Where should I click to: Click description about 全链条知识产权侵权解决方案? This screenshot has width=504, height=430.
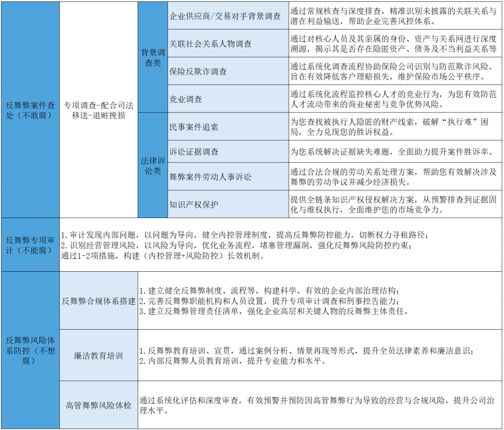[395, 204]
